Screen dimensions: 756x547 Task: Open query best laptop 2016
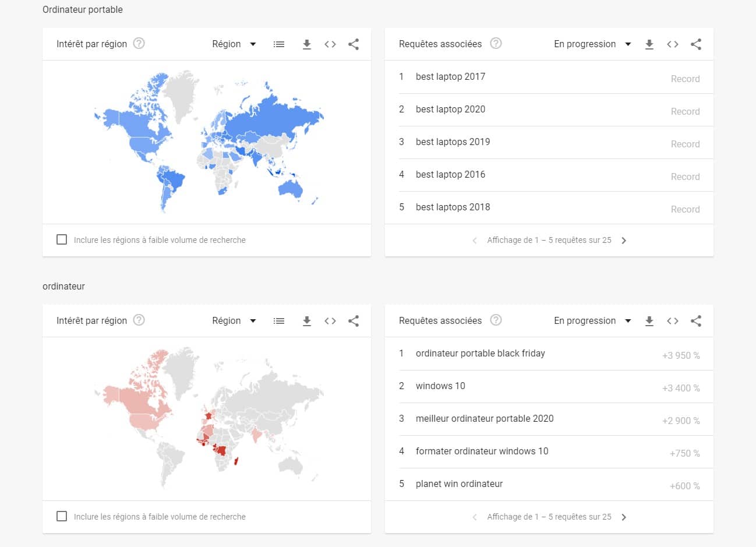click(450, 175)
